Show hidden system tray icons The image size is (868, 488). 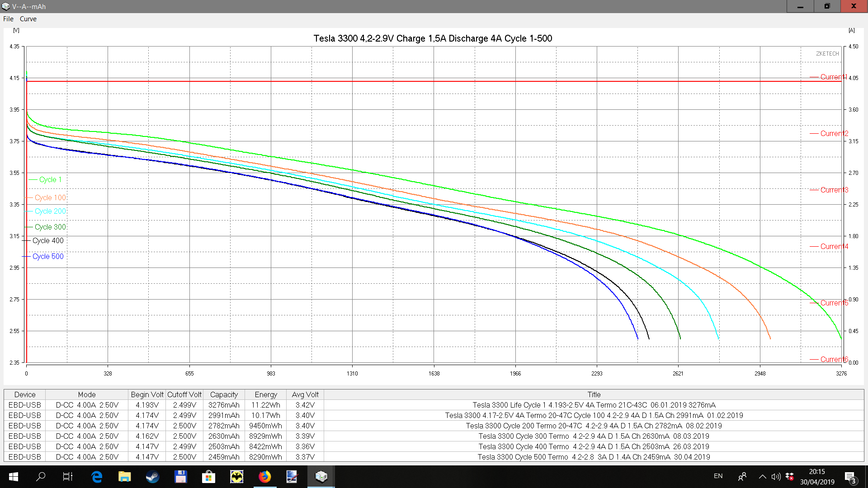762,477
